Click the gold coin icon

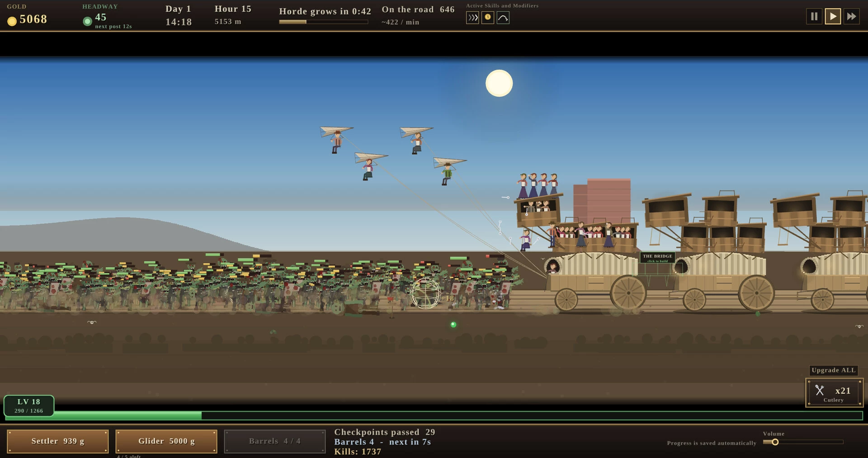(12, 21)
